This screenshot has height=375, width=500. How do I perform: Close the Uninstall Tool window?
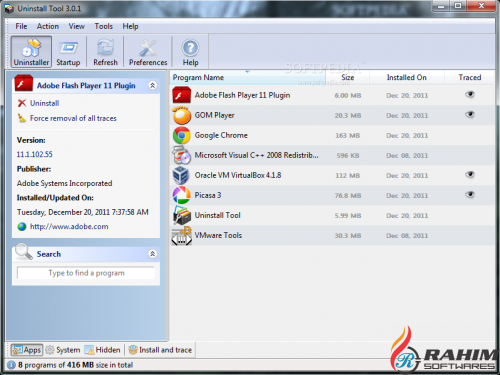point(481,6)
